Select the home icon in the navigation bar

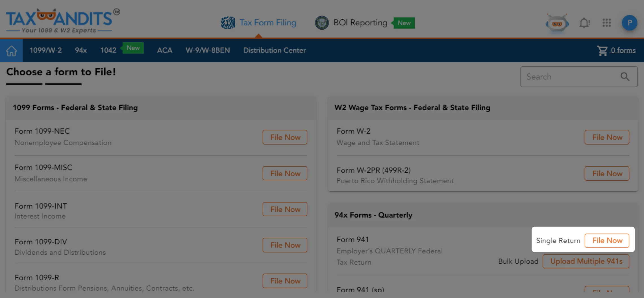click(x=11, y=50)
